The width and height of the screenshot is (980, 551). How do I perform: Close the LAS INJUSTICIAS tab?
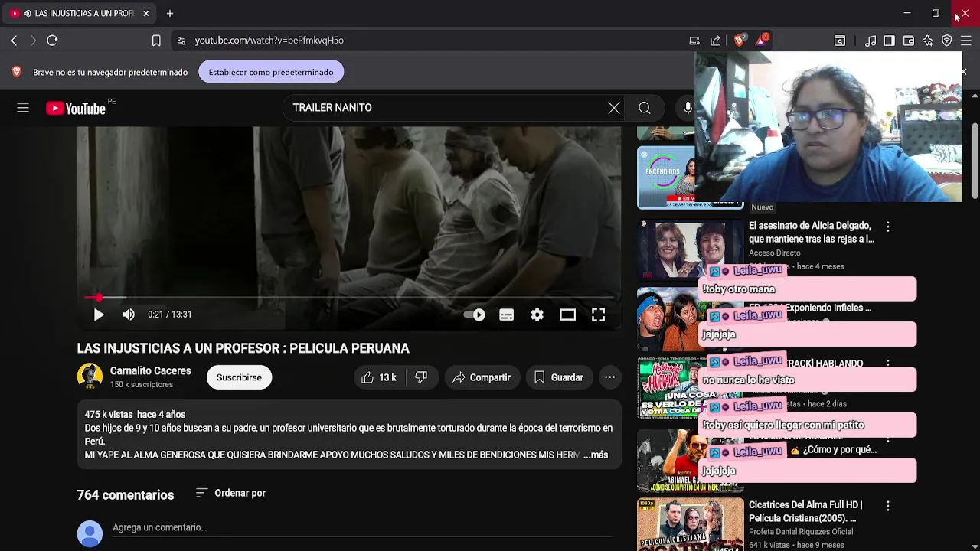tap(145, 13)
